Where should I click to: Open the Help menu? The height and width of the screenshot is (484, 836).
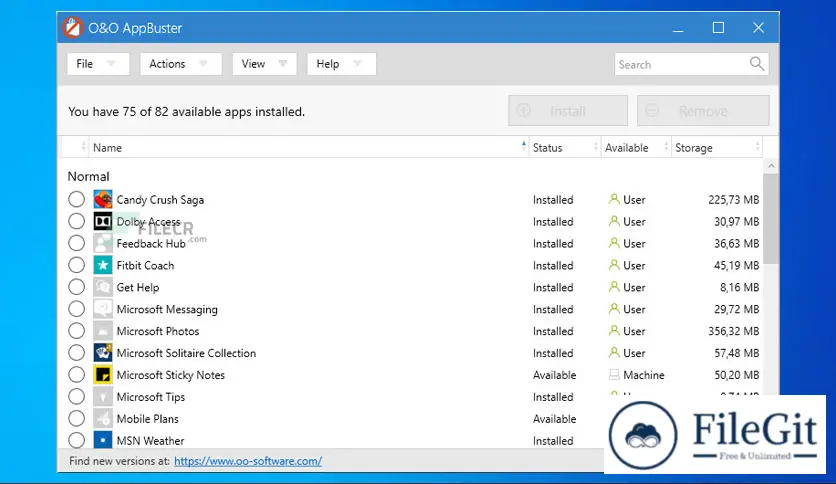[341, 63]
